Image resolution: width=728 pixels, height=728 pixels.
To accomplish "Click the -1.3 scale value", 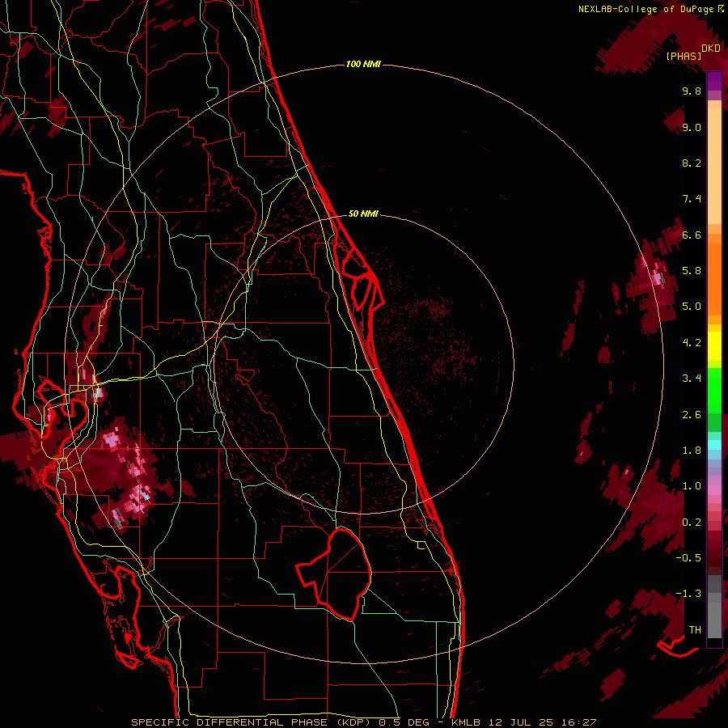I will coord(688,594).
